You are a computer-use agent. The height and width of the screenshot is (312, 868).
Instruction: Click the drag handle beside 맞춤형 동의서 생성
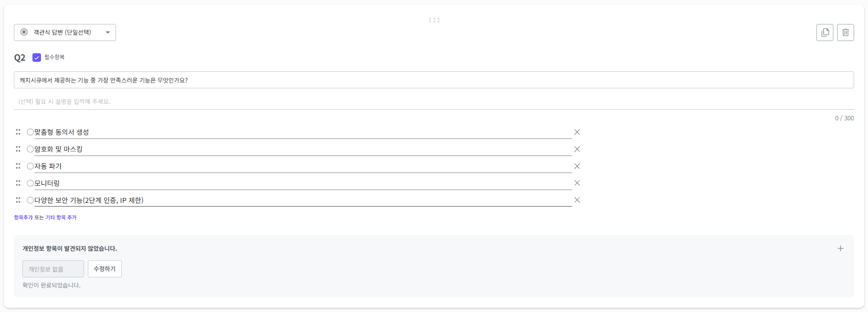[x=18, y=132]
